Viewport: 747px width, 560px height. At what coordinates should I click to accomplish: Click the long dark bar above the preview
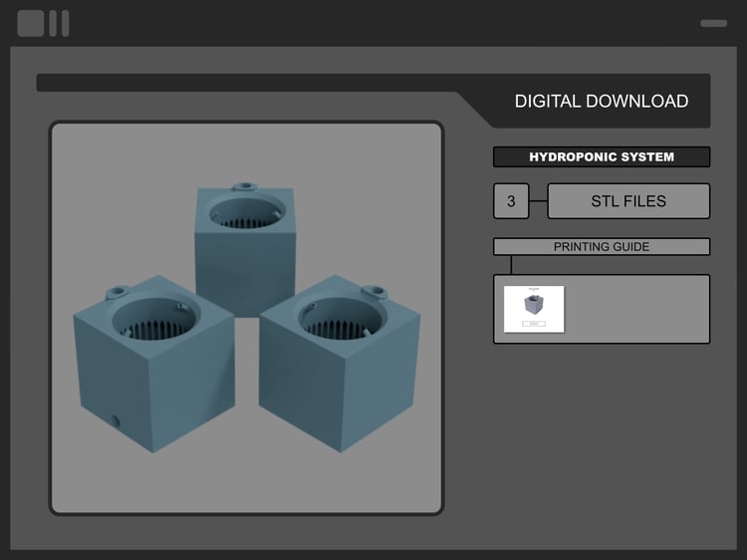click(x=248, y=83)
